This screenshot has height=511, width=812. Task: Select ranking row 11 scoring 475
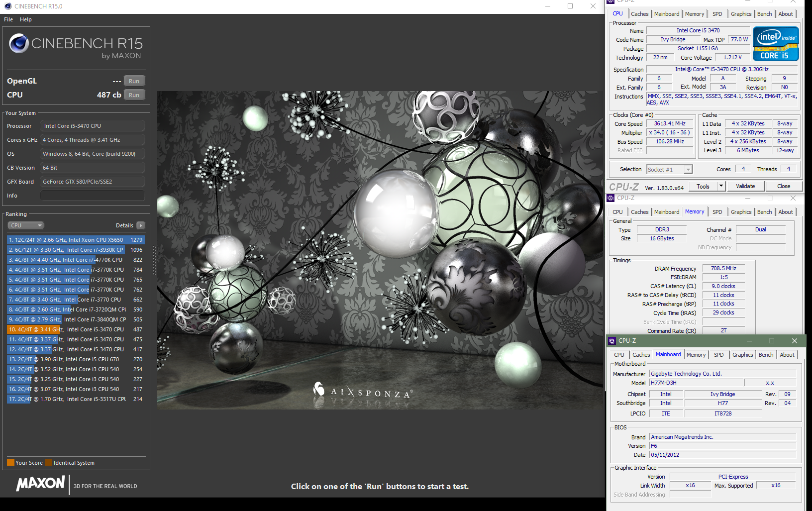[x=76, y=339]
